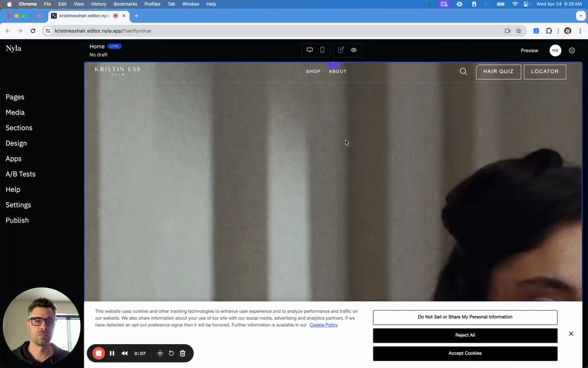588x368 pixels.
Task: Switch to desktop viewport icon
Action: [x=310, y=50]
